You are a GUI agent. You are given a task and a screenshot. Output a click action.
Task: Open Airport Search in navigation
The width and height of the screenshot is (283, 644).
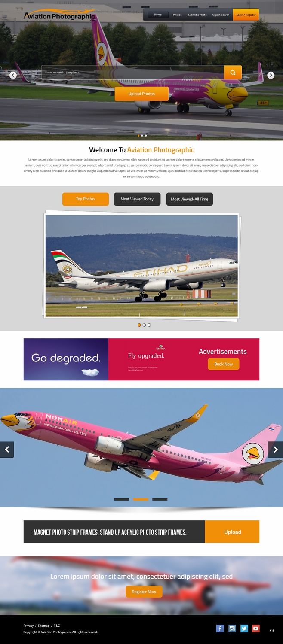(221, 15)
